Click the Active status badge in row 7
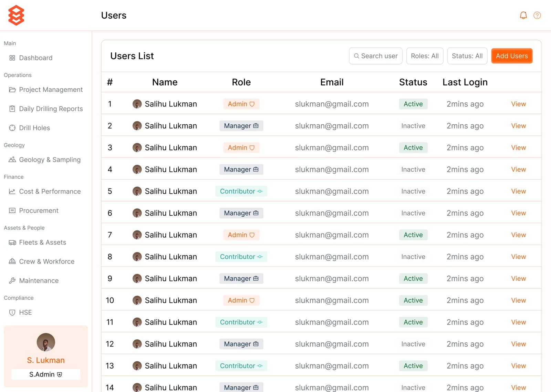The image size is (551, 392). [413, 235]
